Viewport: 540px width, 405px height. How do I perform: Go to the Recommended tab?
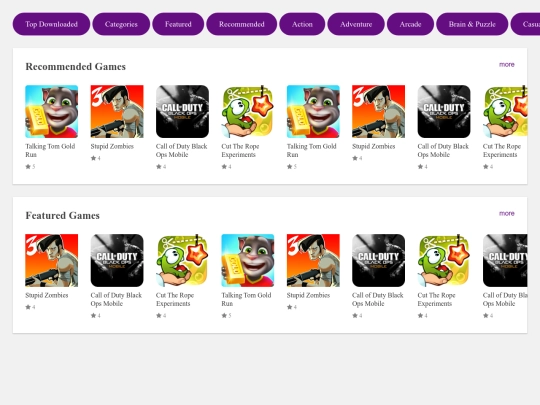click(242, 24)
